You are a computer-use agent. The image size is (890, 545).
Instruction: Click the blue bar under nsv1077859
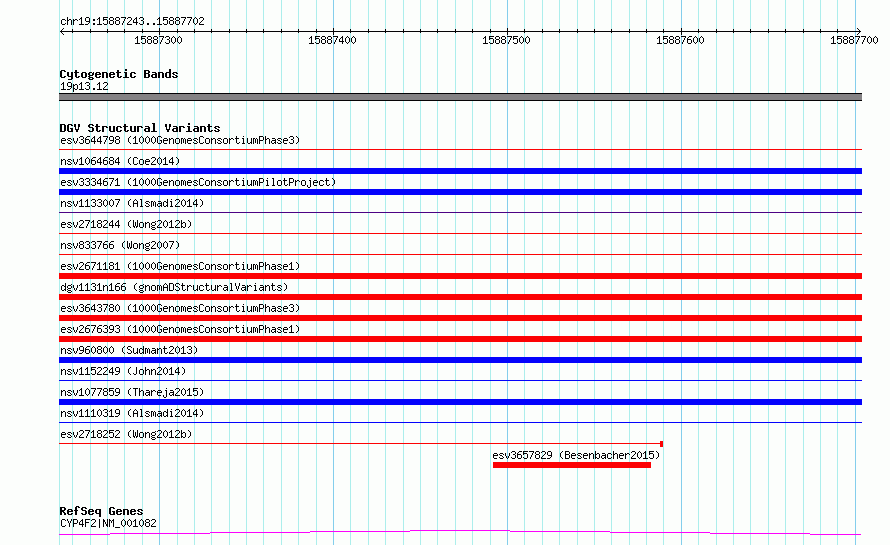[x=460, y=402]
